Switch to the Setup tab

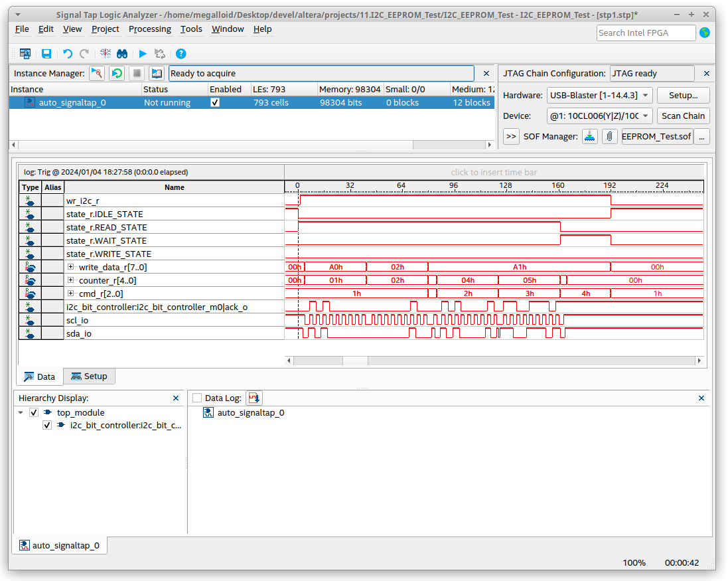[89, 376]
